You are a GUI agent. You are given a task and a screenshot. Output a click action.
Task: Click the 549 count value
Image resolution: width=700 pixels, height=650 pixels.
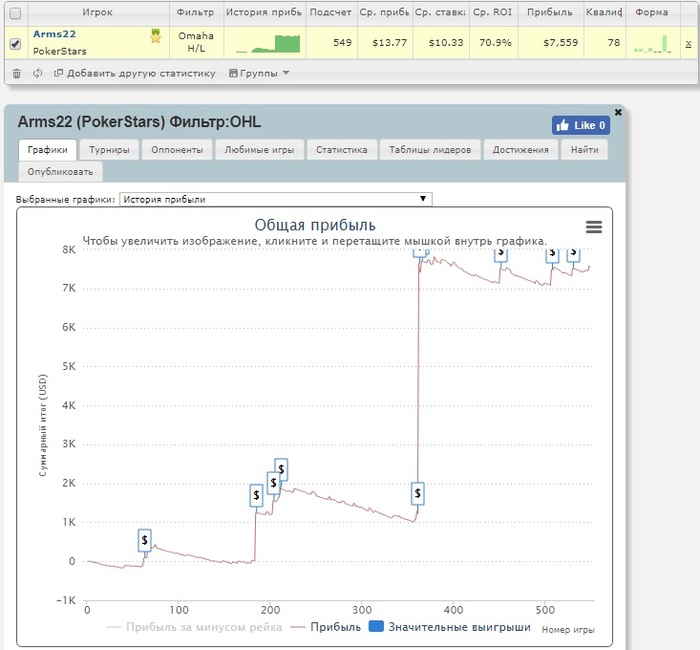342,43
